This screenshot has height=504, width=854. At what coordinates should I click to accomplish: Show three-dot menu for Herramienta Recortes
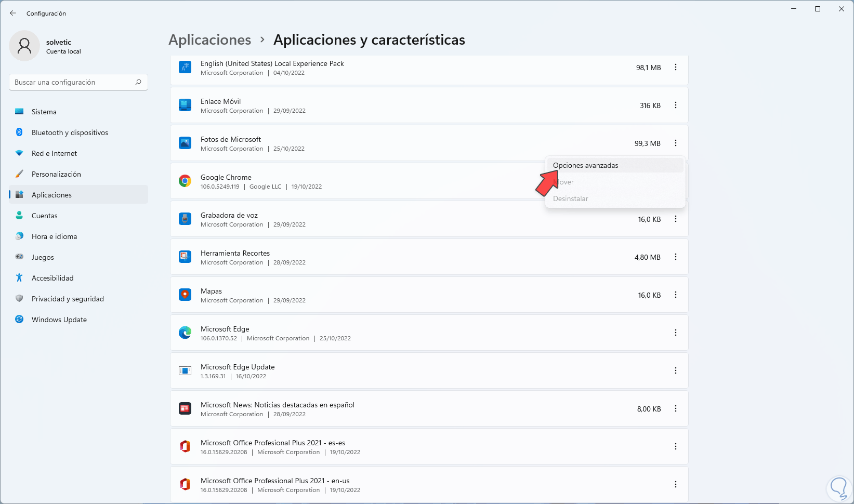(x=676, y=257)
